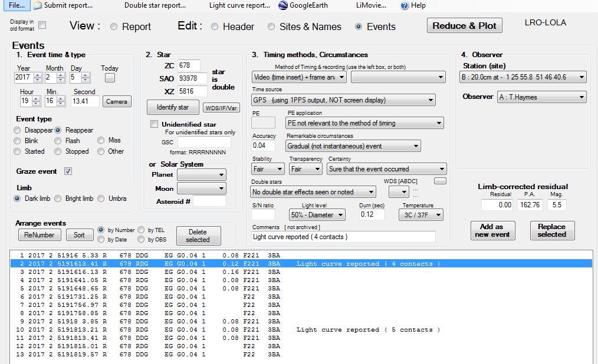Increase the Year spinner value
Image resolution: width=598 pixels, height=364 pixels.
pos(38,75)
